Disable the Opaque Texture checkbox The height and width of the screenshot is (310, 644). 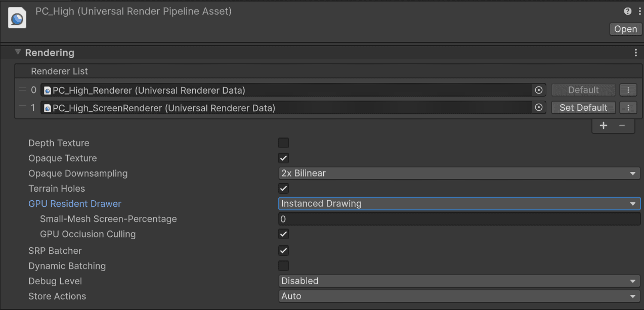283,158
